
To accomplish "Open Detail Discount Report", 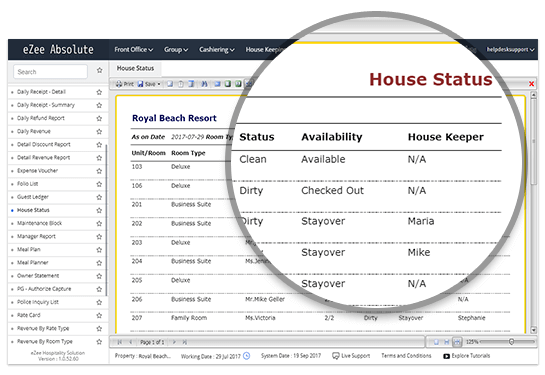I will point(44,144).
